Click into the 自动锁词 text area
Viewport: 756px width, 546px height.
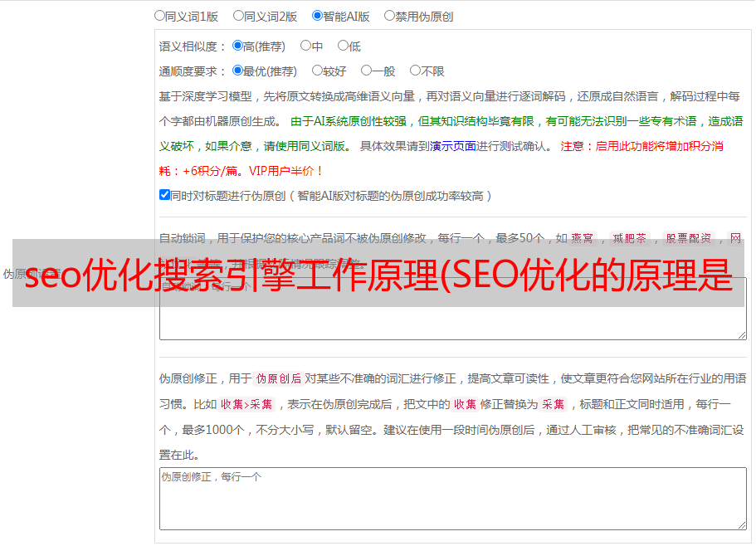pyautogui.click(x=453, y=309)
